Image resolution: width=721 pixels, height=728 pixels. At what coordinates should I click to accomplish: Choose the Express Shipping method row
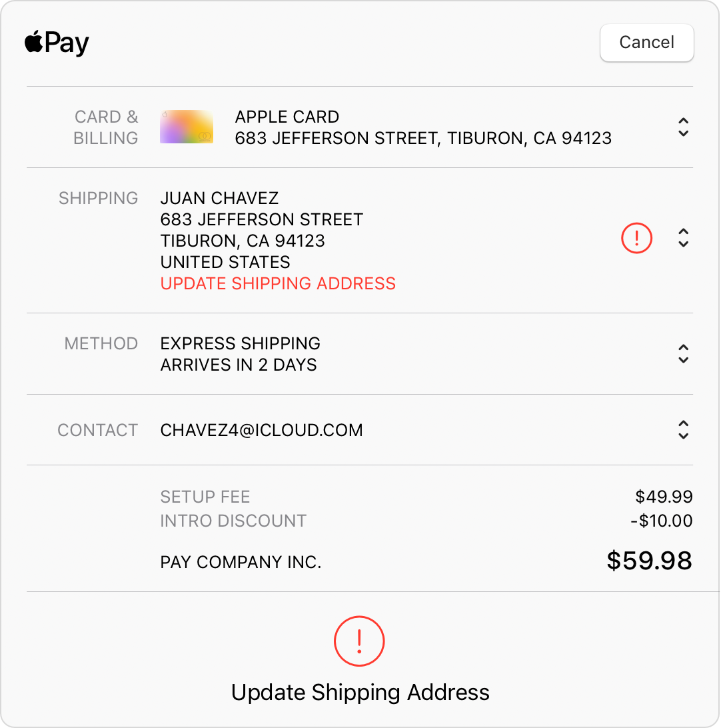coord(360,354)
